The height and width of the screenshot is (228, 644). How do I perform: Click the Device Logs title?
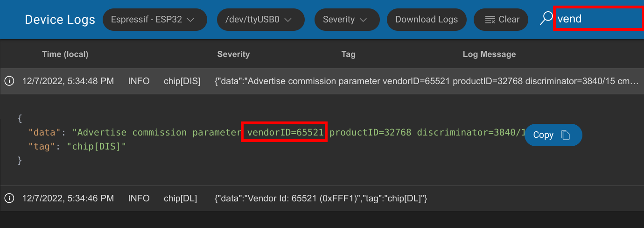[60, 20]
